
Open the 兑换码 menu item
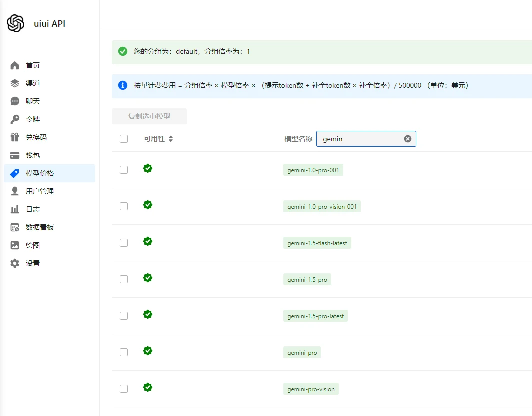(49, 137)
